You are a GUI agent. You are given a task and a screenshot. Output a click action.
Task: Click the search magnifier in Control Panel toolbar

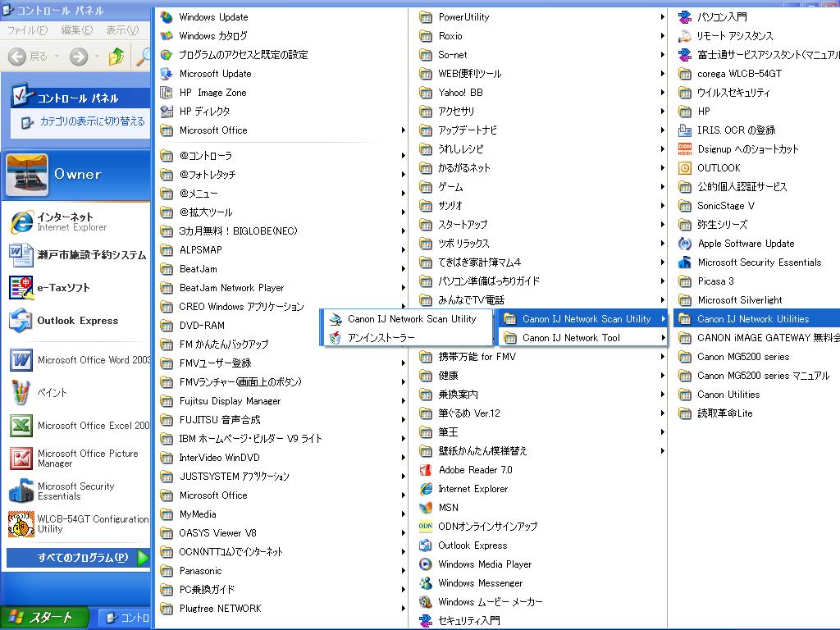coord(143,57)
